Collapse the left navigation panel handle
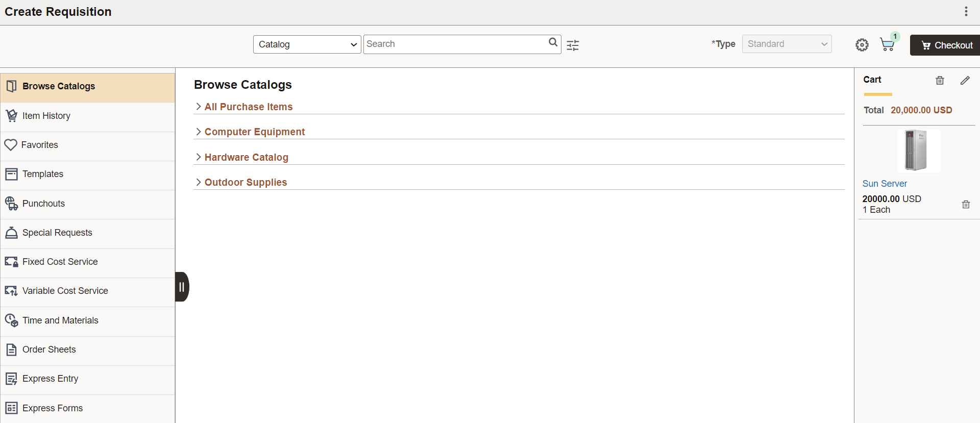The image size is (980, 423). 182,287
